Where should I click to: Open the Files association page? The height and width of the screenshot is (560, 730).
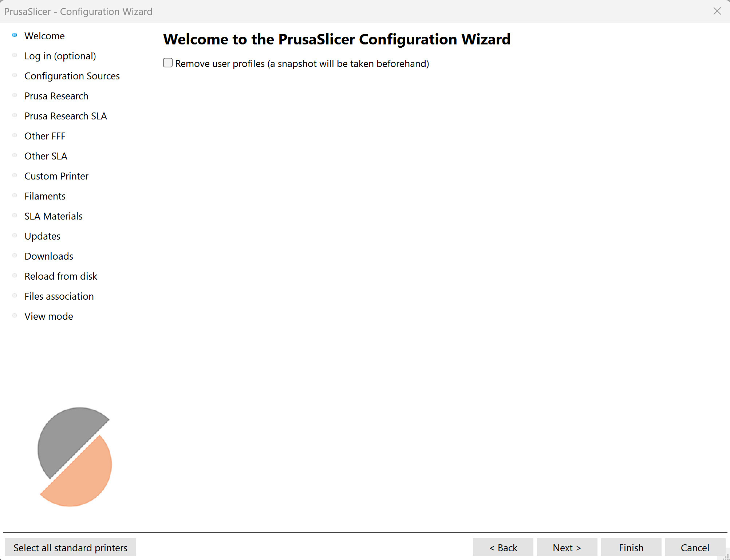pyautogui.click(x=59, y=296)
